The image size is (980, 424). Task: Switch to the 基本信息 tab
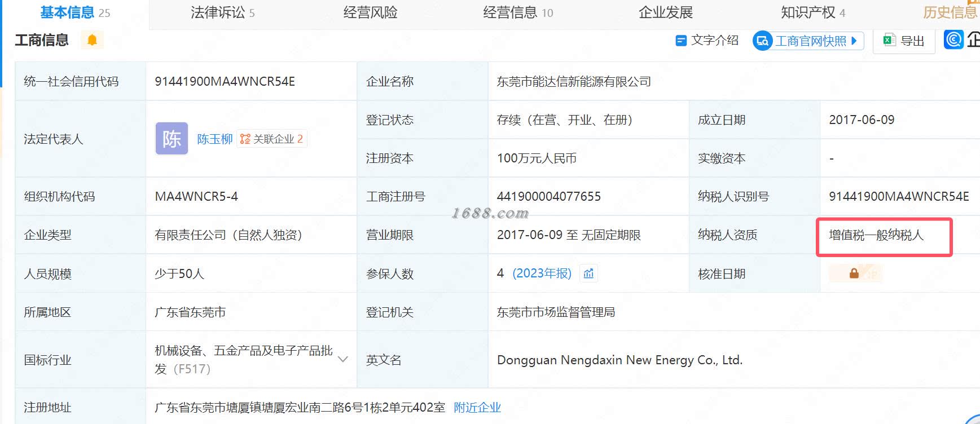[75, 12]
